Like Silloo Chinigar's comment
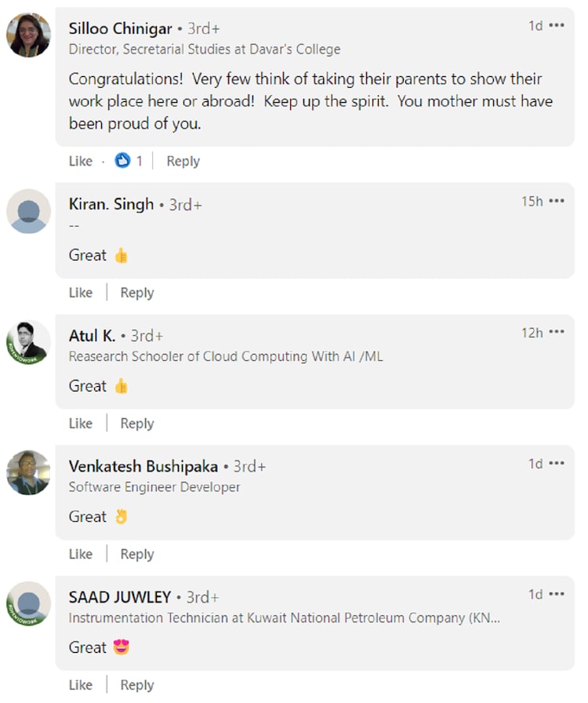The width and height of the screenshot is (588, 703). [80, 161]
